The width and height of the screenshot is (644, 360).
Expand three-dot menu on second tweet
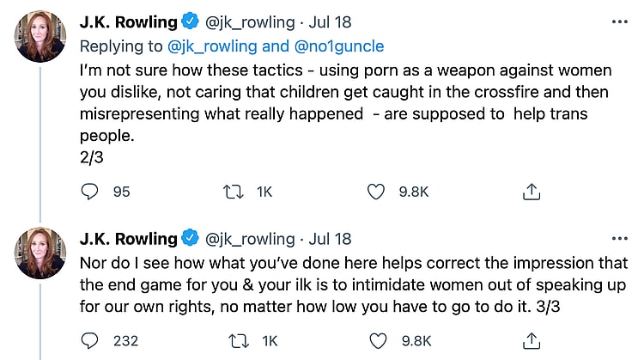(618, 238)
